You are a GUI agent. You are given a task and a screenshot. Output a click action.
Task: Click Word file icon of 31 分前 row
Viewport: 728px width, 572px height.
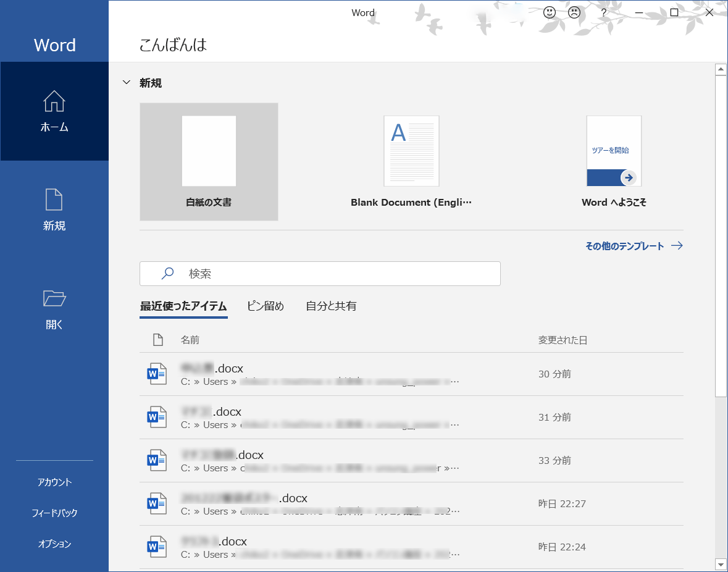[157, 417]
